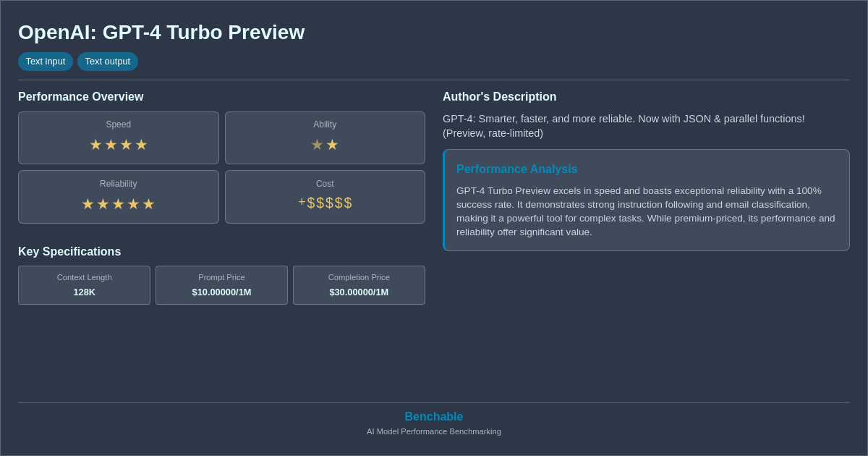Click the AI Model Performance Benchmarking link
Screen dimensions: 868x456
click(434, 431)
